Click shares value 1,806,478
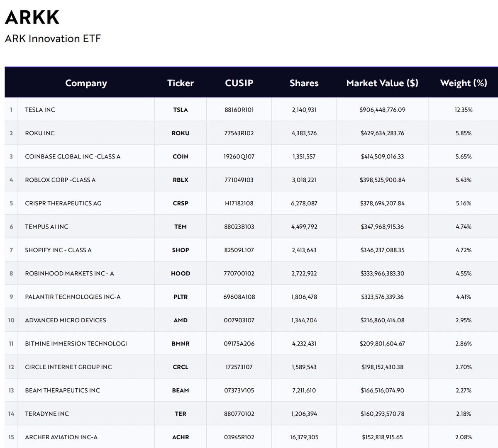 pyautogui.click(x=304, y=297)
